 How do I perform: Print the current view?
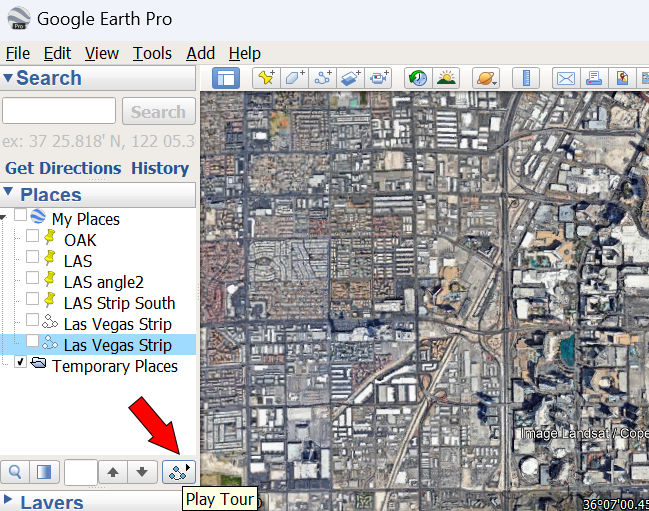[x=594, y=78]
